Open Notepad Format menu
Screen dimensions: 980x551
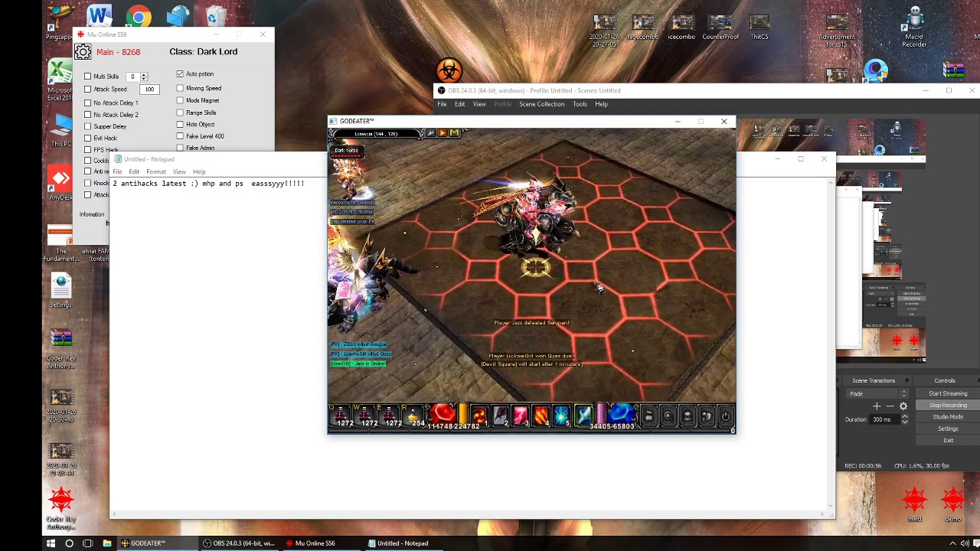[155, 171]
